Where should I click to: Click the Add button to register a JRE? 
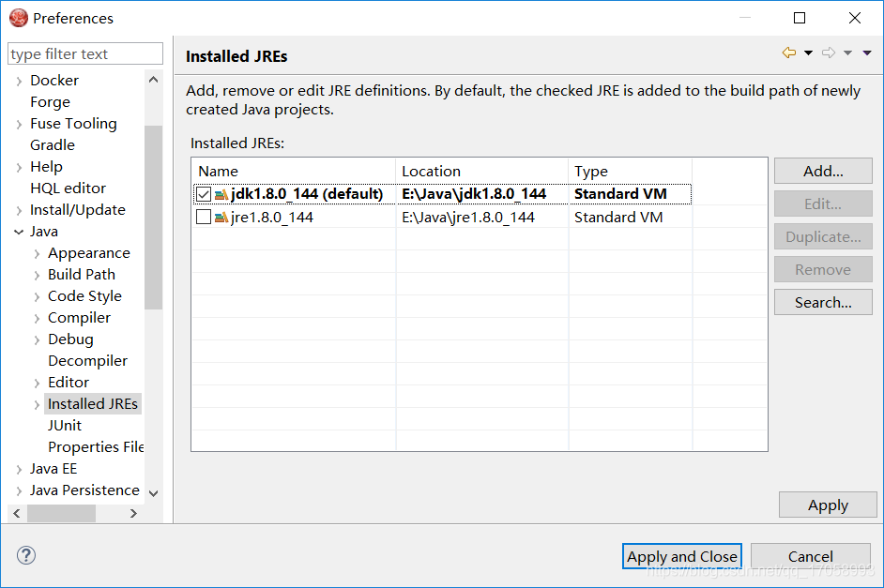pyautogui.click(x=823, y=171)
